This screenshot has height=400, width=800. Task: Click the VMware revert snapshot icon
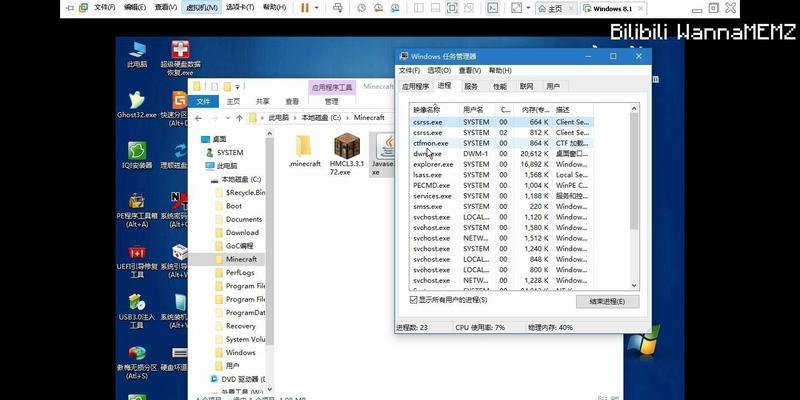pyautogui.click(x=378, y=8)
